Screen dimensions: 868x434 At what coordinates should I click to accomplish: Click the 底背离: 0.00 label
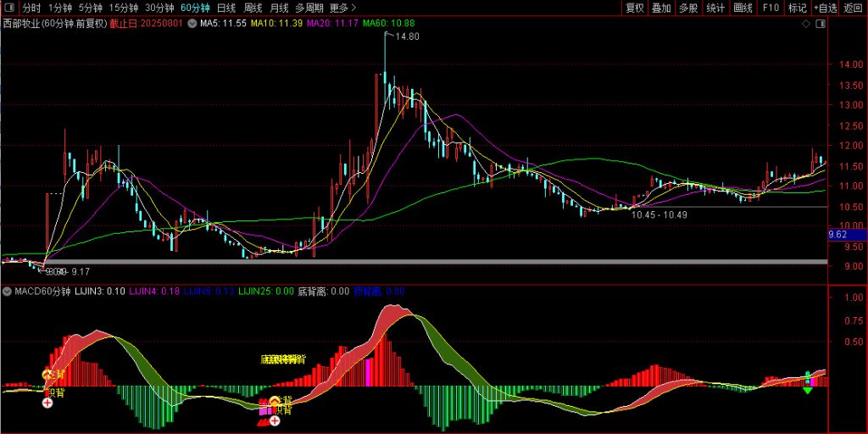click(x=324, y=292)
